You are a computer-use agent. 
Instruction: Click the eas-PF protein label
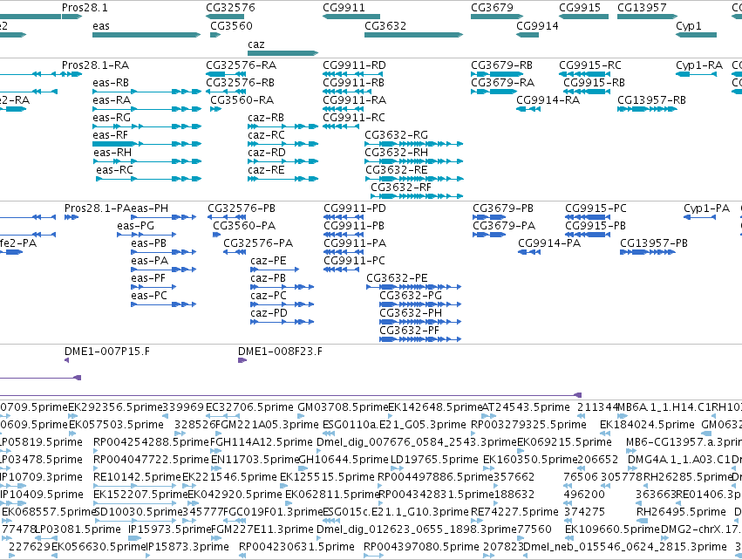pos(148,278)
